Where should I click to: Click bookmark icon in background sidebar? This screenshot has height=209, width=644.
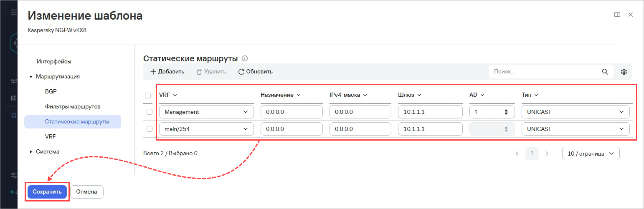tap(13, 115)
